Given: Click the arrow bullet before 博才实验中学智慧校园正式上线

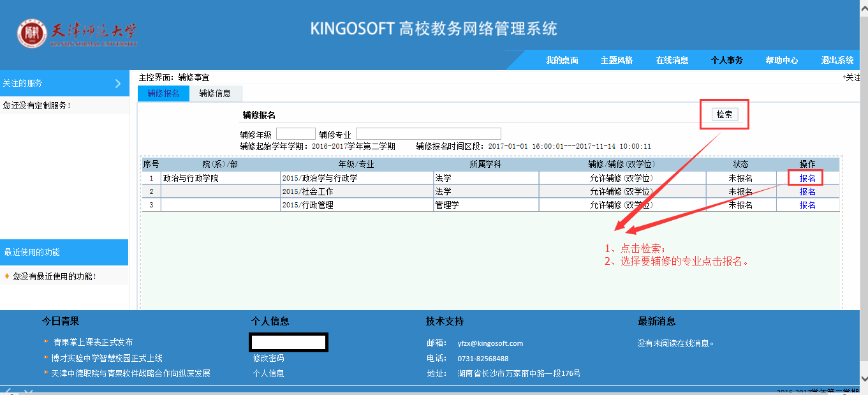Looking at the screenshot, I should coord(46,358).
